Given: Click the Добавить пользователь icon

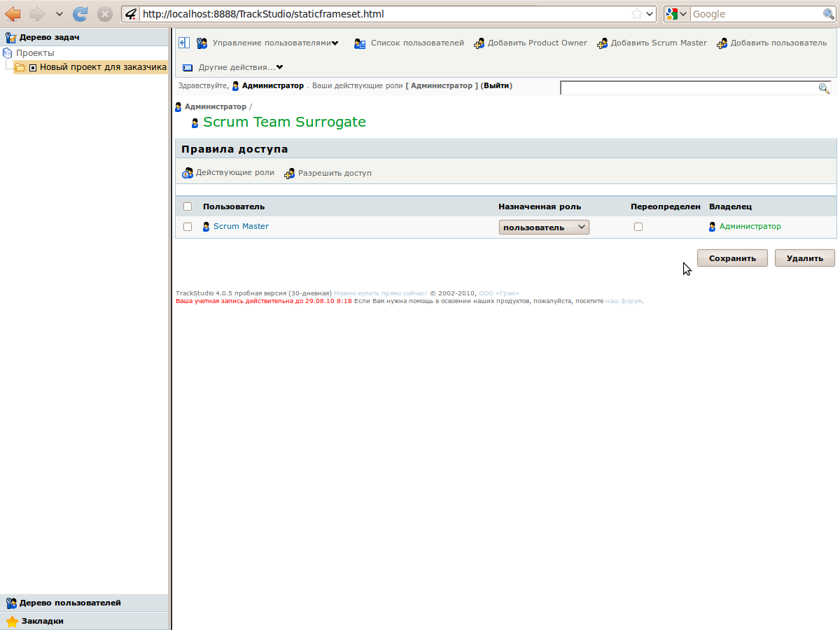Looking at the screenshot, I should (x=722, y=43).
